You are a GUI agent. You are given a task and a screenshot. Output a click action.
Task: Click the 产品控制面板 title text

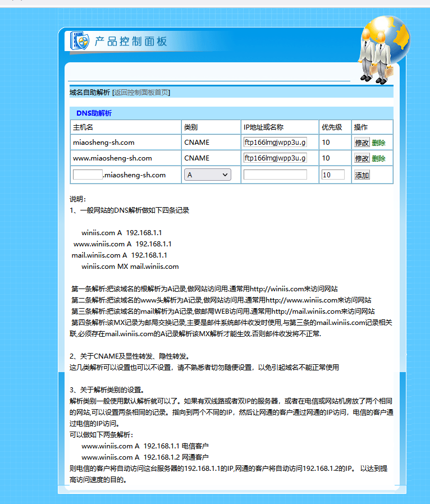click(x=130, y=42)
